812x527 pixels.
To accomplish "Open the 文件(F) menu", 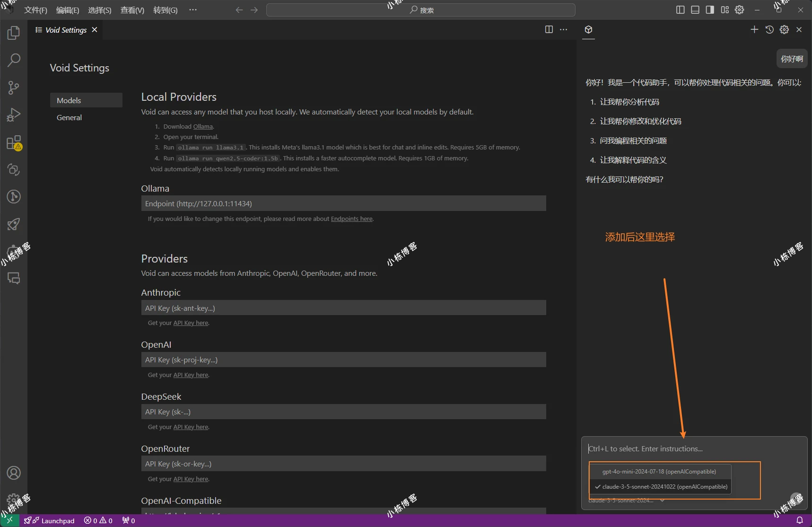I will point(35,10).
